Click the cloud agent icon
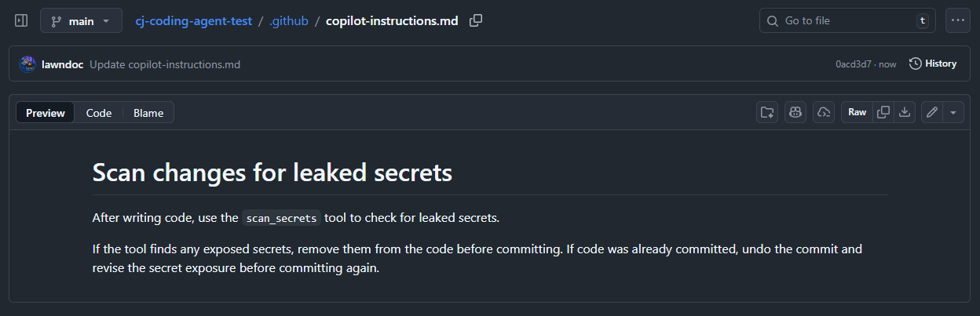Image resolution: width=980 pixels, height=316 pixels. click(824, 112)
